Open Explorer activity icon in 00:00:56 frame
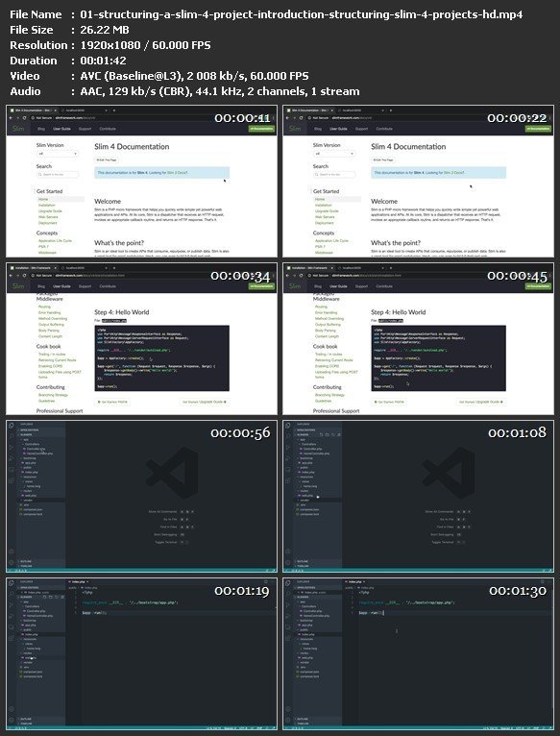 click(11, 426)
